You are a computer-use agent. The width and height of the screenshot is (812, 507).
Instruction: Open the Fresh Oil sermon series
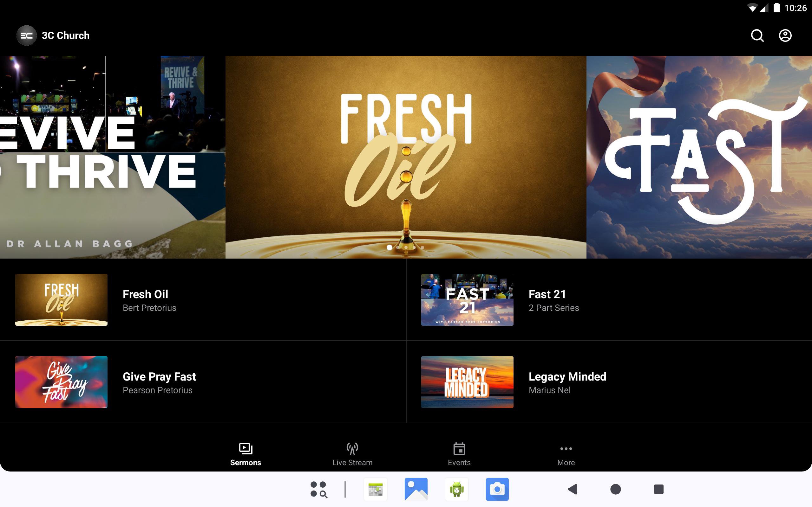click(x=145, y=299)
